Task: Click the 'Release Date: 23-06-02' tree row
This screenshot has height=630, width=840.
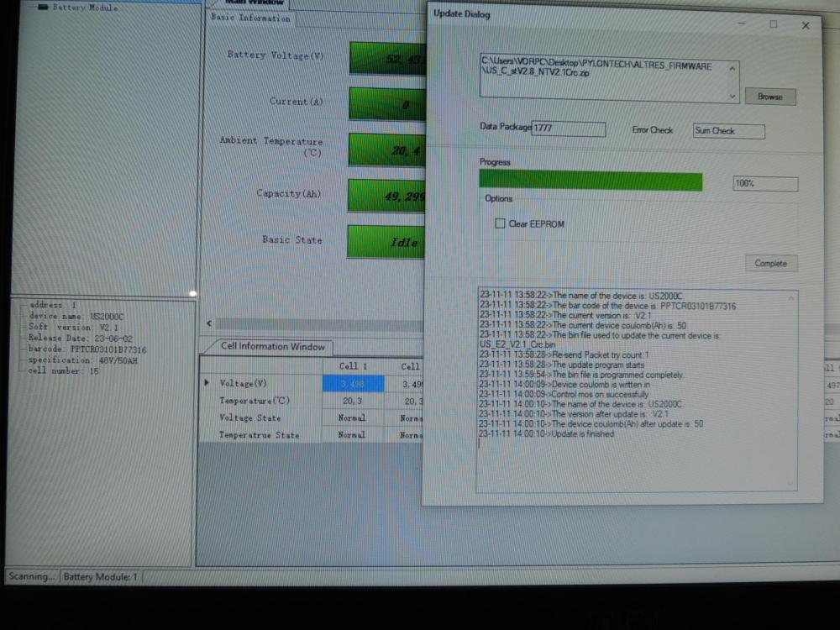Action: 81,339
